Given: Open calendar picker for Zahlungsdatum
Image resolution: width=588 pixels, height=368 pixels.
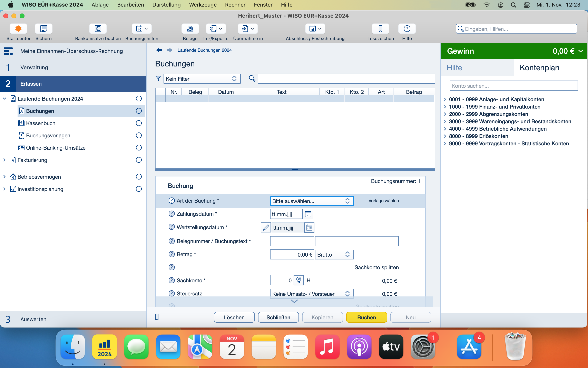Looking at the screenshot, I should pos(308,214).
